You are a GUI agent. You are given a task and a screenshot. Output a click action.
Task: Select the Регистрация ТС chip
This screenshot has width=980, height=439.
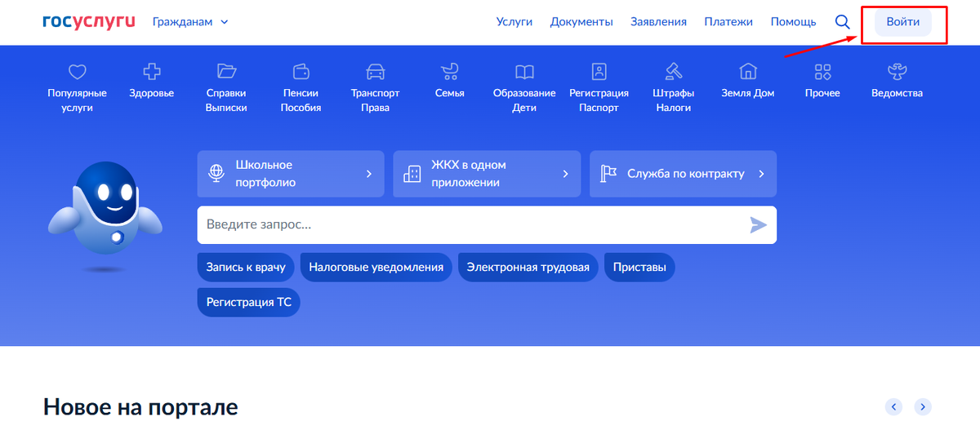coord(249,302)
